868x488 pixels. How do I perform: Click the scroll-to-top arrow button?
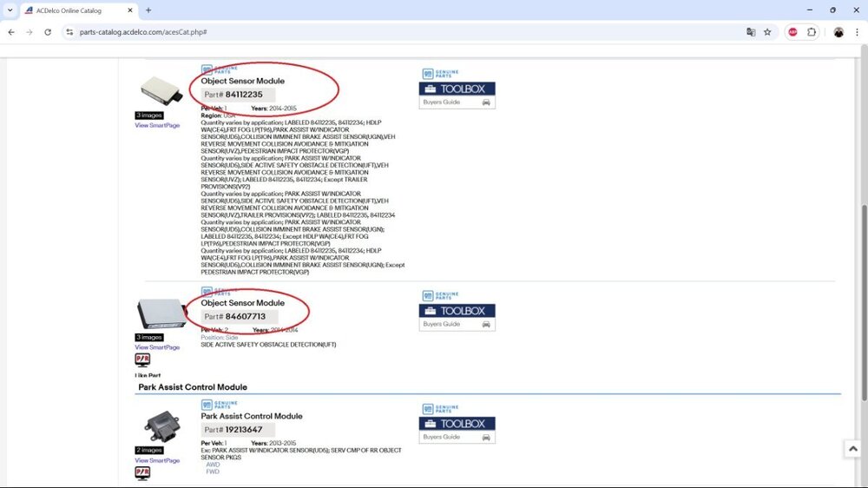tap(852, 449)
